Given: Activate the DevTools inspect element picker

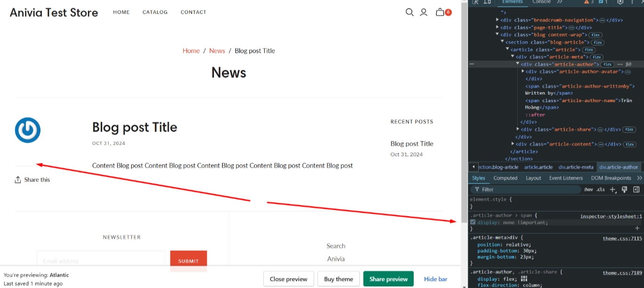Looking at the screenshot, I should (475, 2).
